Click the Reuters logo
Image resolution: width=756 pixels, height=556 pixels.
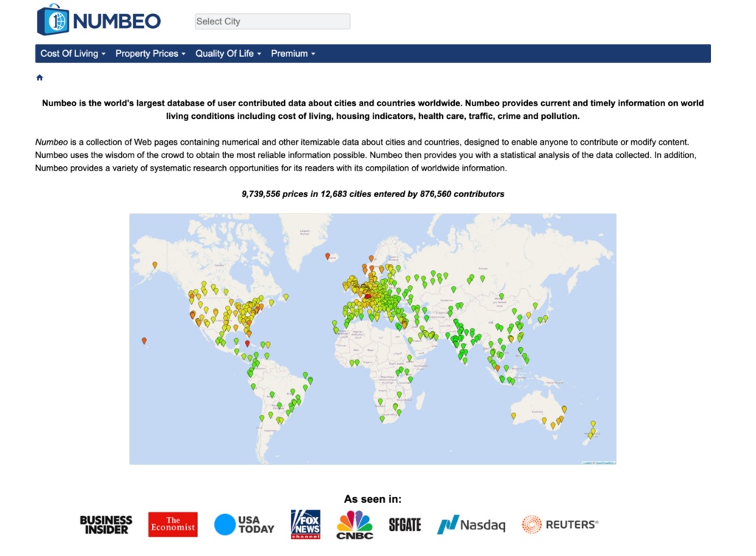[560, 524]
